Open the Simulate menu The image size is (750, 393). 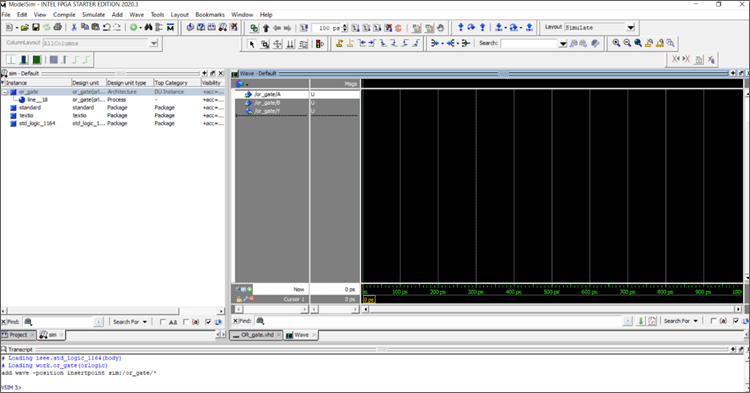93,15
